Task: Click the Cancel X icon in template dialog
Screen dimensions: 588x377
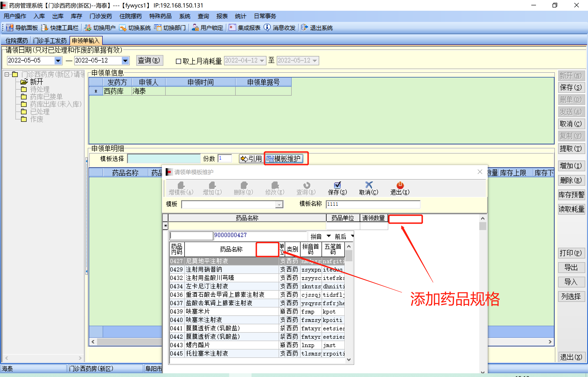Action: point(368,185)
